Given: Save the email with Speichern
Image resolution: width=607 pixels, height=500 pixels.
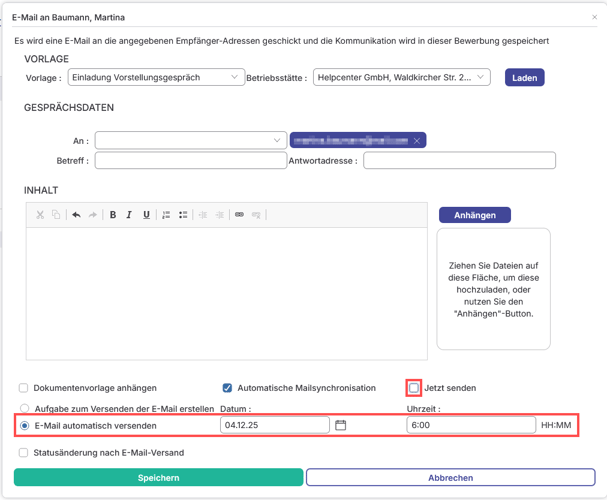Looking at the screenshot, I should point(158,478).
